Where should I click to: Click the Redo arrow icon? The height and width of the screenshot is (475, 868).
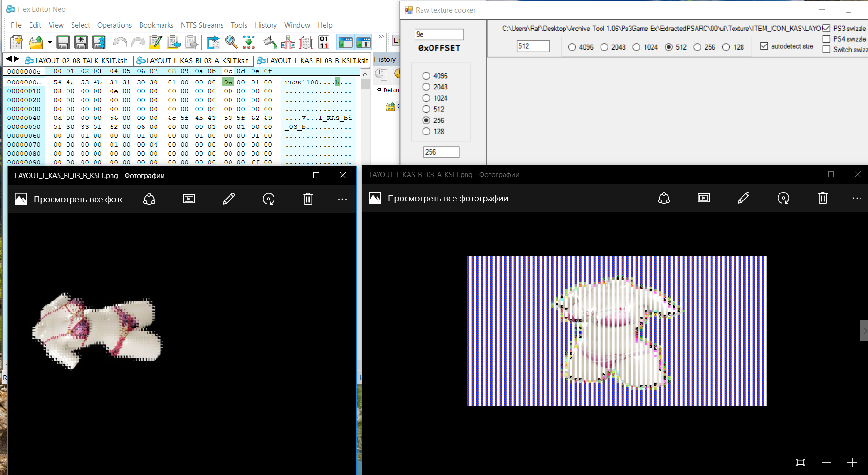[138, 42]
